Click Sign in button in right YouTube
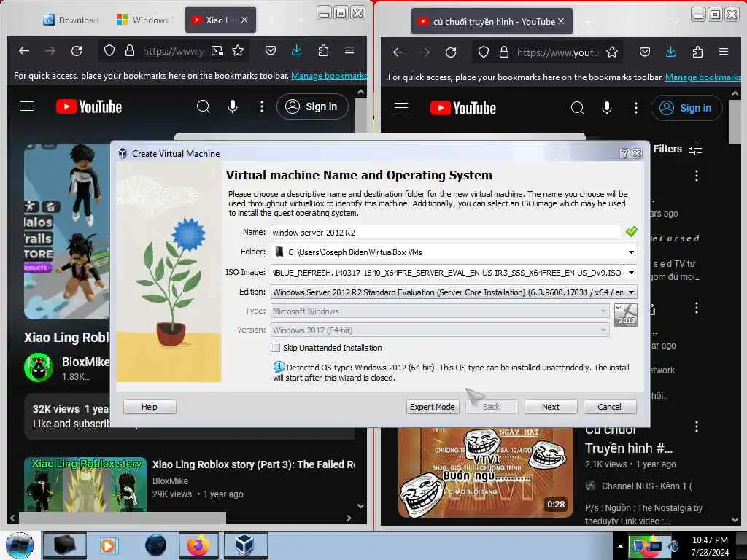This screenshot has height=560, width=747. coord(686,108)
